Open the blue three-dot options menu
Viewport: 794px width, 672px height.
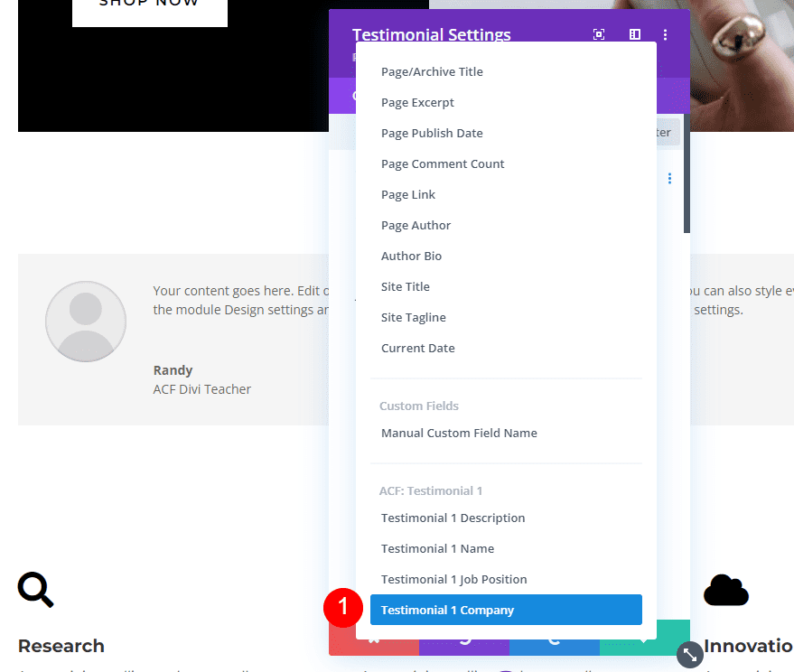669,179
